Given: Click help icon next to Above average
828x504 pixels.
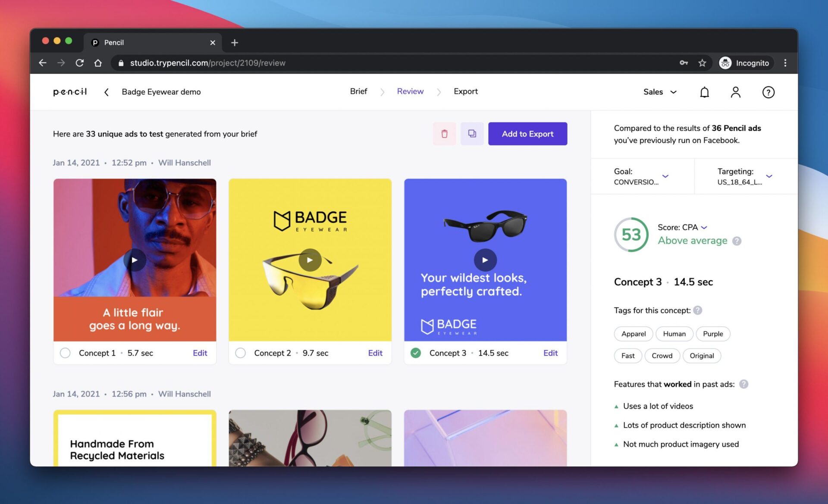Looking at the screenshot, I should [x=737, y=241].
